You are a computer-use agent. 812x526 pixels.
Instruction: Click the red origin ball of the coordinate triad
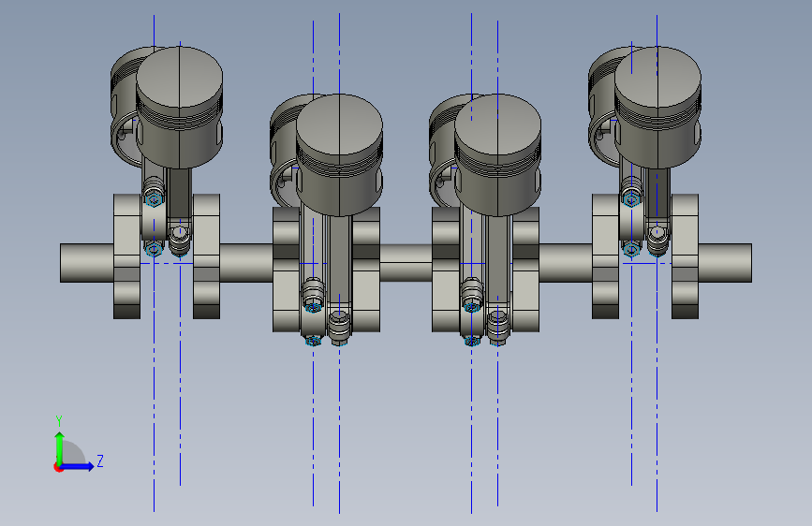click(x=58, y=467)
